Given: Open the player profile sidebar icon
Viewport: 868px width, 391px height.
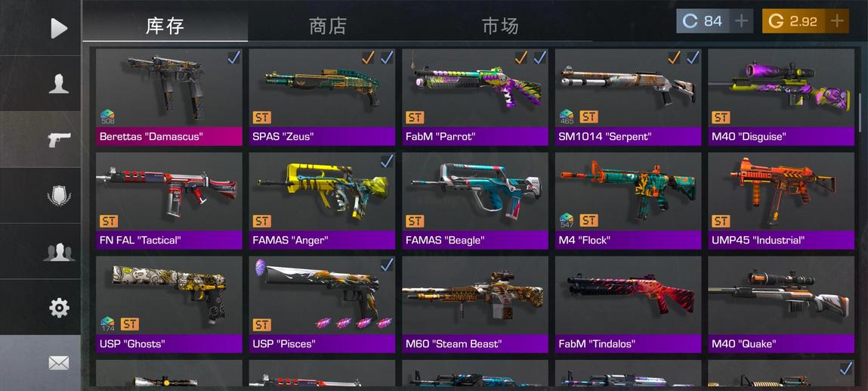Looking at the screenshot, I should pyautogui.click(x=59, y=84).
